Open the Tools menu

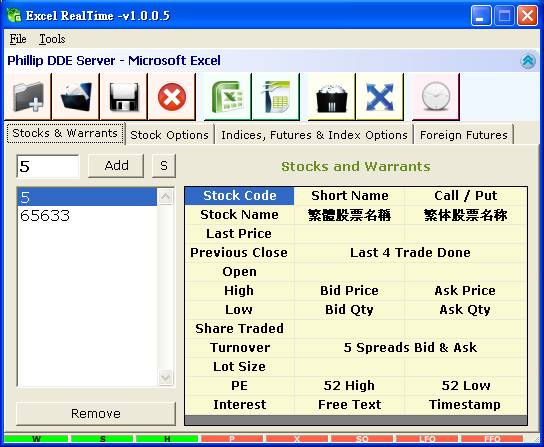tap(52, 39)
